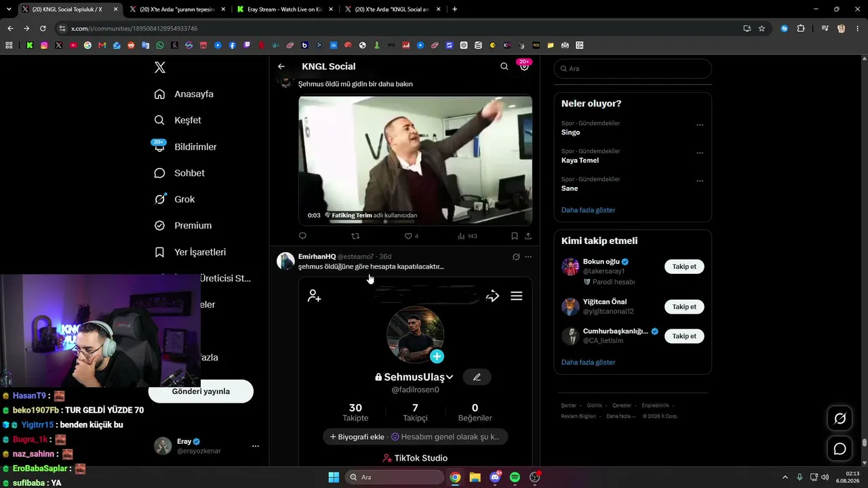Reply to the Şehmus video post
Screen dimensions: 868x488
[302, 236]
